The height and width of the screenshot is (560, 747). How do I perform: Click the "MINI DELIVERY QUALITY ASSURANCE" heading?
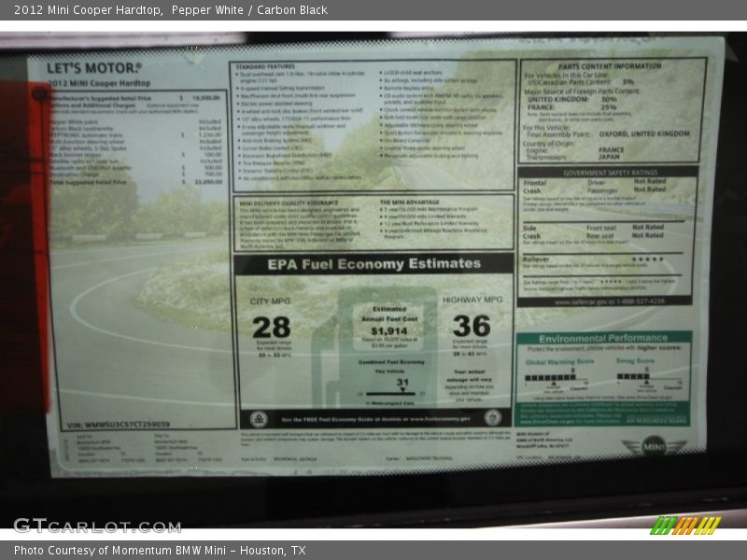pyautogui.click(x=289, y=203)
